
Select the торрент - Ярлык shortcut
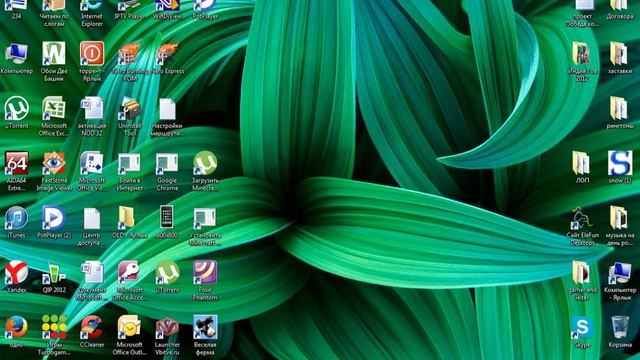click(92, 61)
